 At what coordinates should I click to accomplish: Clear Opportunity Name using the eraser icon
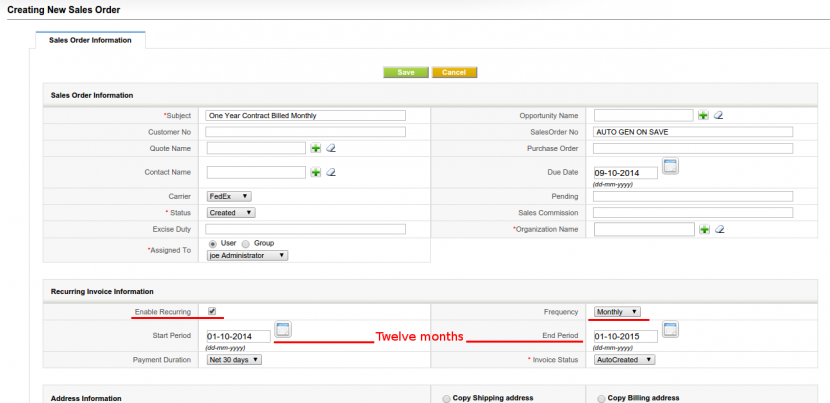coord(718,115)
